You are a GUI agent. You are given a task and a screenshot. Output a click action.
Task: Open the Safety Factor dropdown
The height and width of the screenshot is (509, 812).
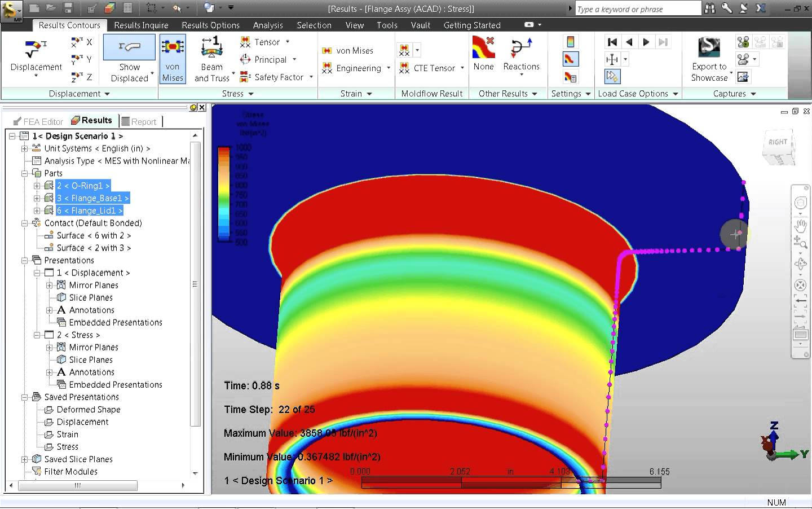(311, 77)
